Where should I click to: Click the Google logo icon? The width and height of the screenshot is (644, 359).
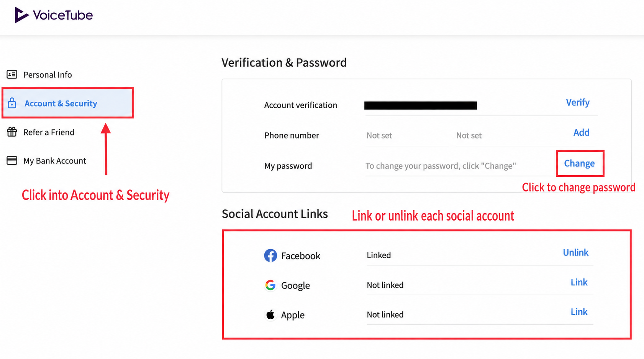[270, 285]
